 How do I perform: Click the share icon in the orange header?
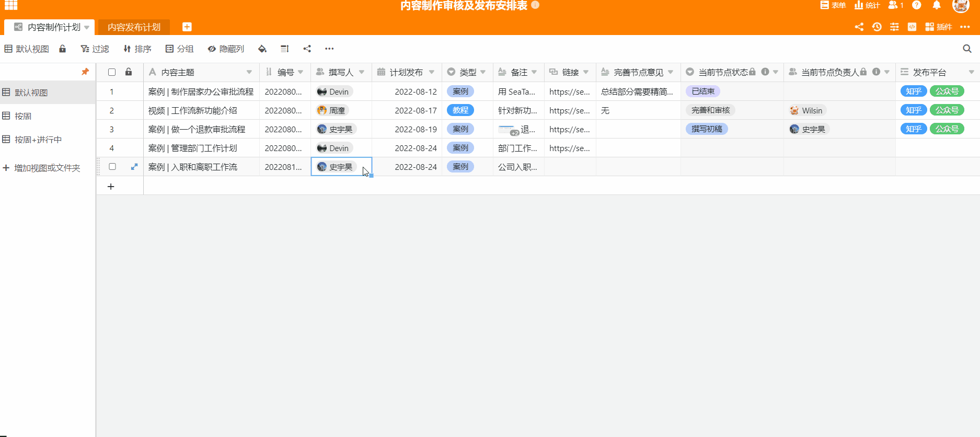pyautogui.click(x=859, y=27)
